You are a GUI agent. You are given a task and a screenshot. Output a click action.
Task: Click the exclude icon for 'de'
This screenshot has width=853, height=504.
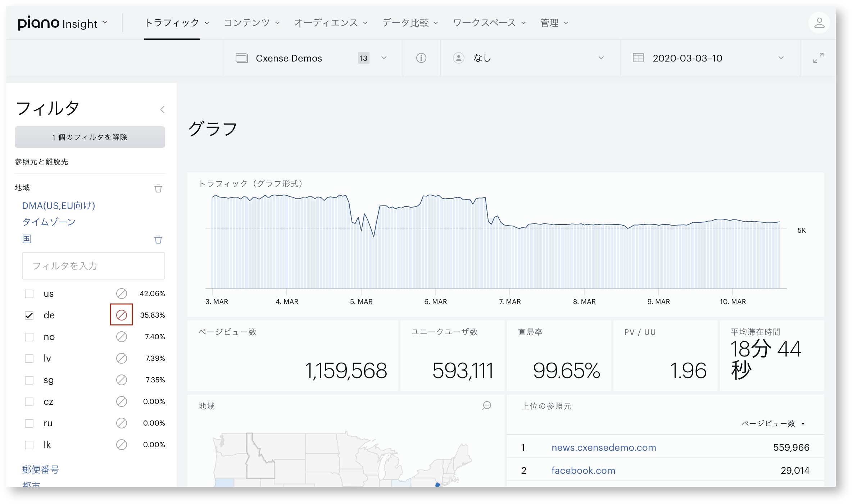tap(121, 315)
